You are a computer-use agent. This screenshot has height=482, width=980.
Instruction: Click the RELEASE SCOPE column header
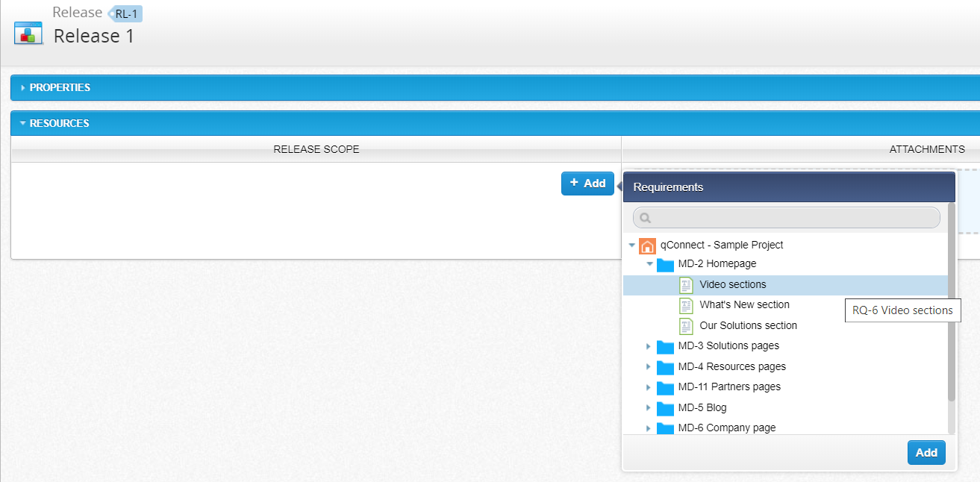click(316, 149)
